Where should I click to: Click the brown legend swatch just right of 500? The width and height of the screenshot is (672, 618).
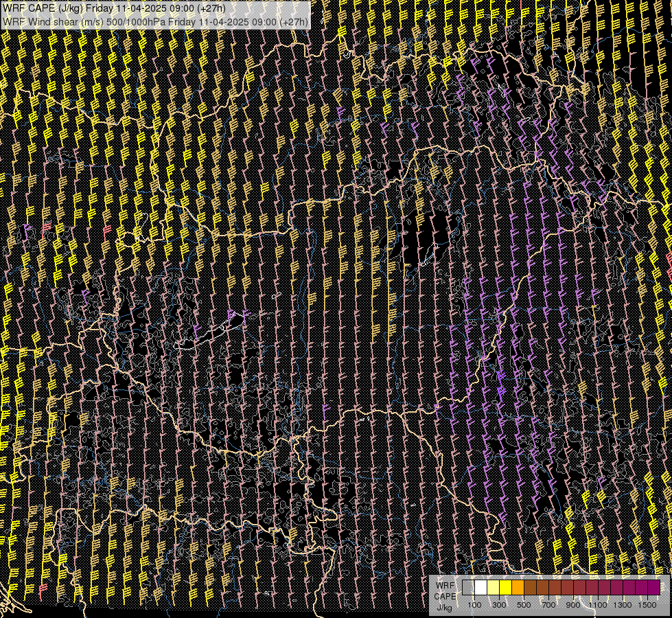[530, 588]
